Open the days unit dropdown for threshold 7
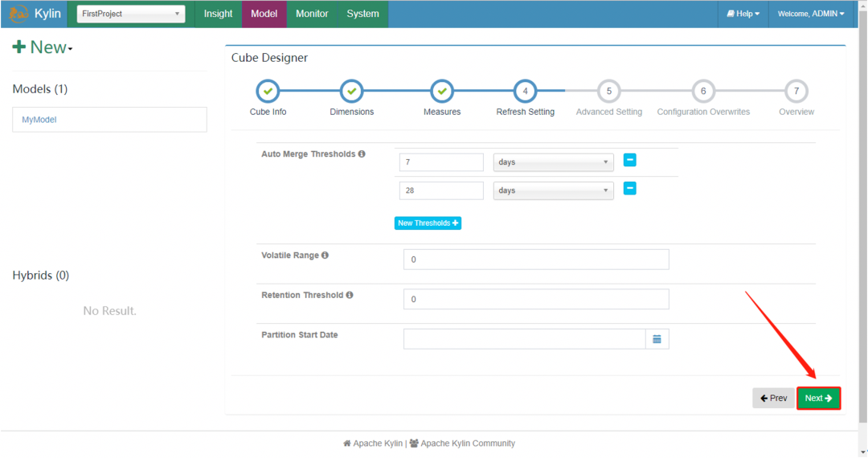This screenshot has width=868, height=458. 553,162
